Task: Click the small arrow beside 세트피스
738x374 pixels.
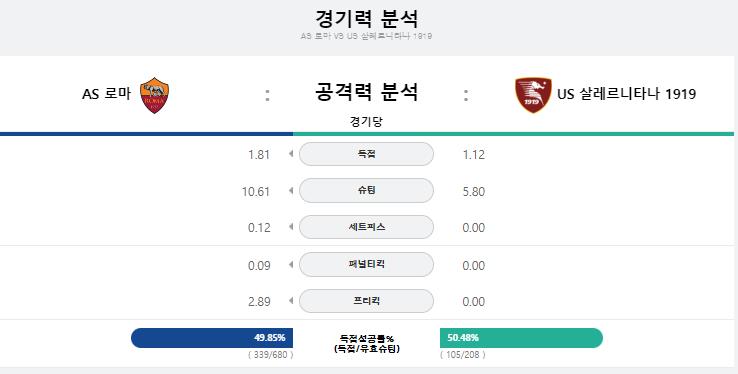Action: pos(291,227)
